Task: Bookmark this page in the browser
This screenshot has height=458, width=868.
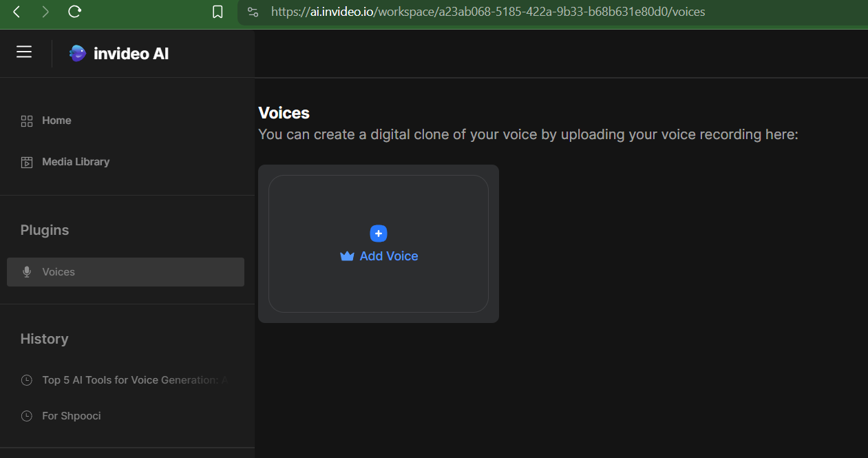Action: tap(218, 12)
